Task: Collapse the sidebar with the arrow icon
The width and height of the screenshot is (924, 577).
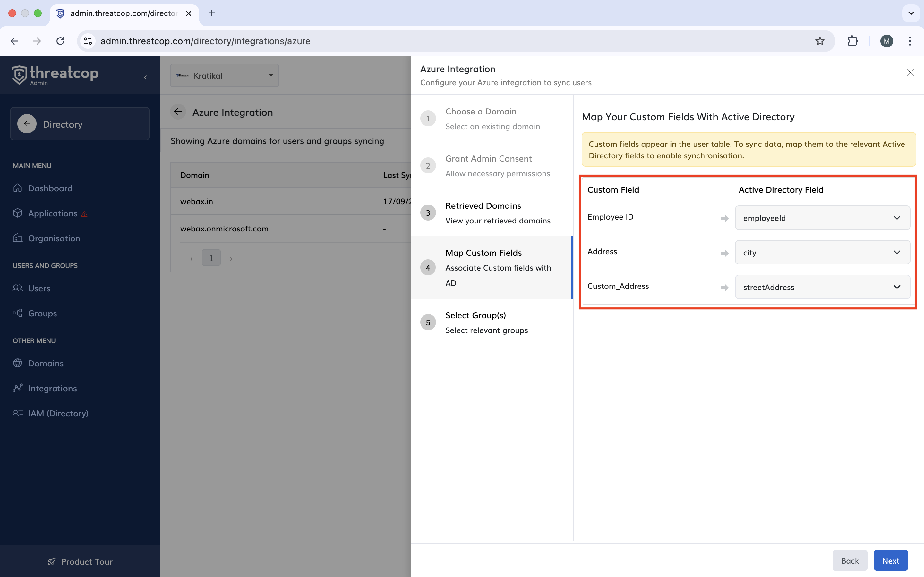Action: [x=147, y=77]
